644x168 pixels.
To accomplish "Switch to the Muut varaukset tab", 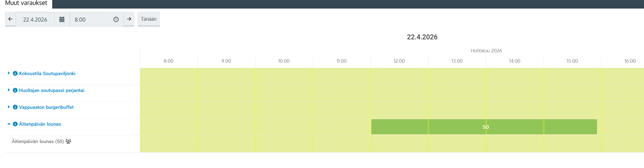I will [x=26, y=3].
